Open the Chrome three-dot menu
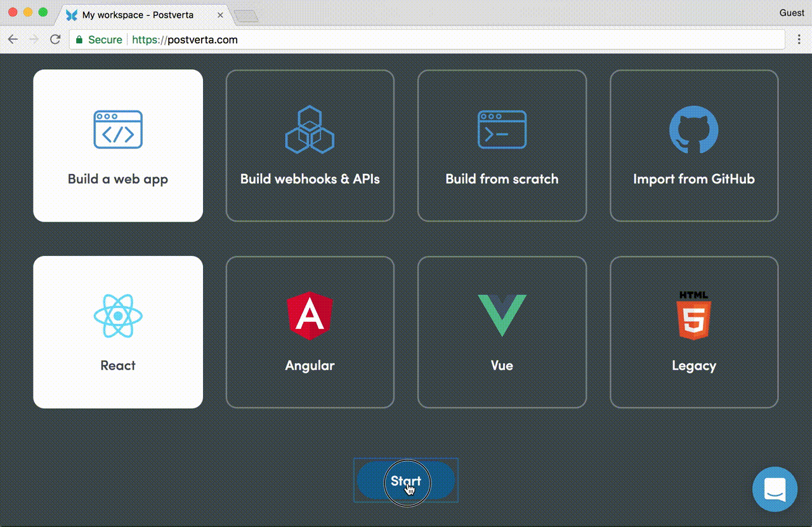 [799, 39]
